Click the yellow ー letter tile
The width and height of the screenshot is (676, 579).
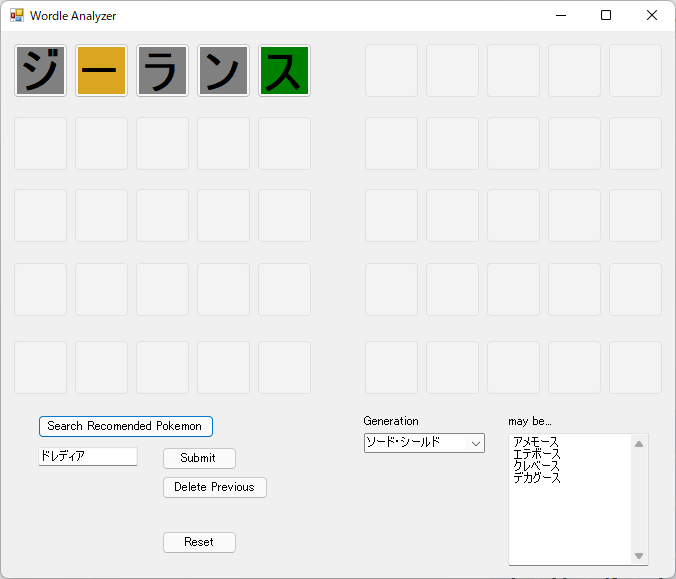(x=101, y=71)
